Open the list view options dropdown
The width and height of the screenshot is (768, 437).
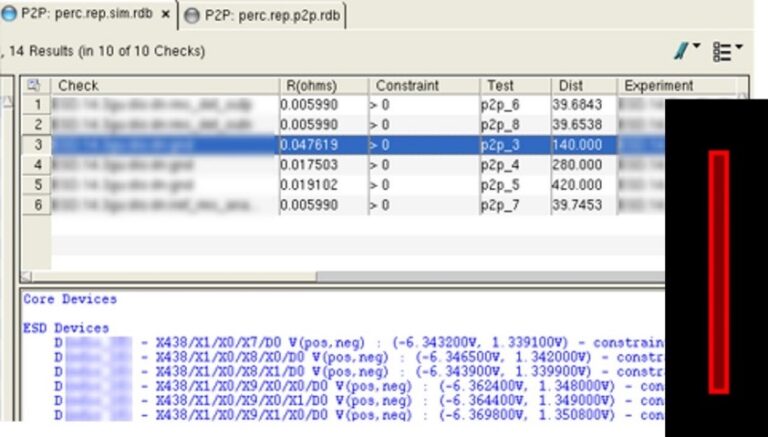[x=727, y=51]
